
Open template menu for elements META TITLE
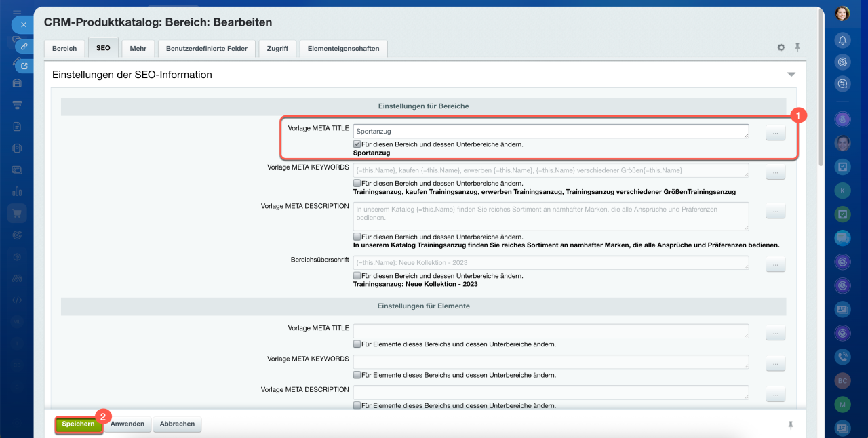[775, 332]
